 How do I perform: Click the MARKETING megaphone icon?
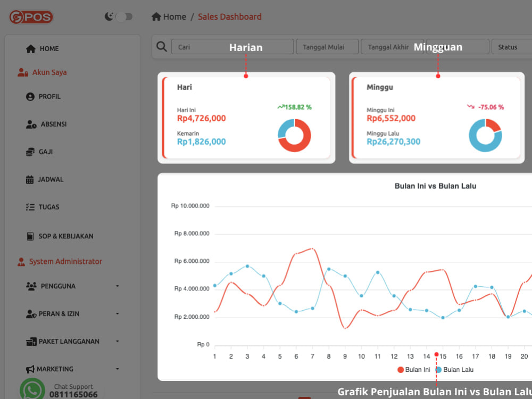[x=30, y=369]
